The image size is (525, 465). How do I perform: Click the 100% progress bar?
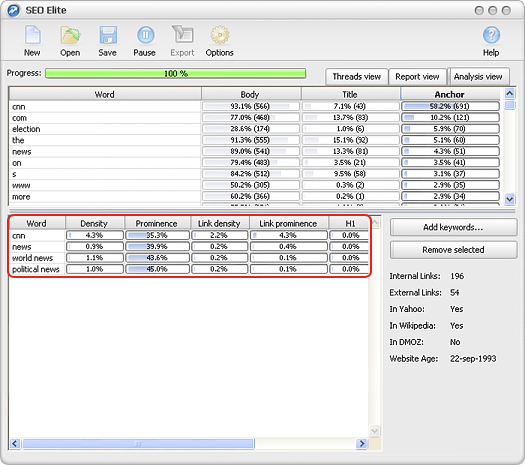[175, 73]
